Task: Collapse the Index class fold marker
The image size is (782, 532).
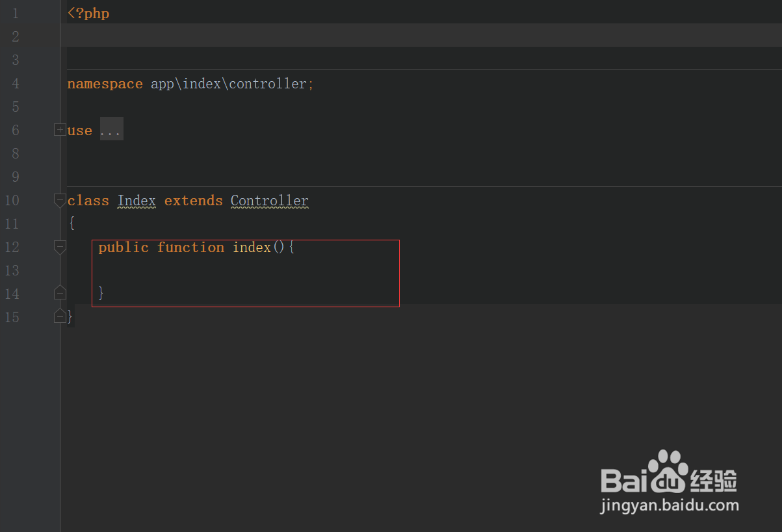Action: 60,200
